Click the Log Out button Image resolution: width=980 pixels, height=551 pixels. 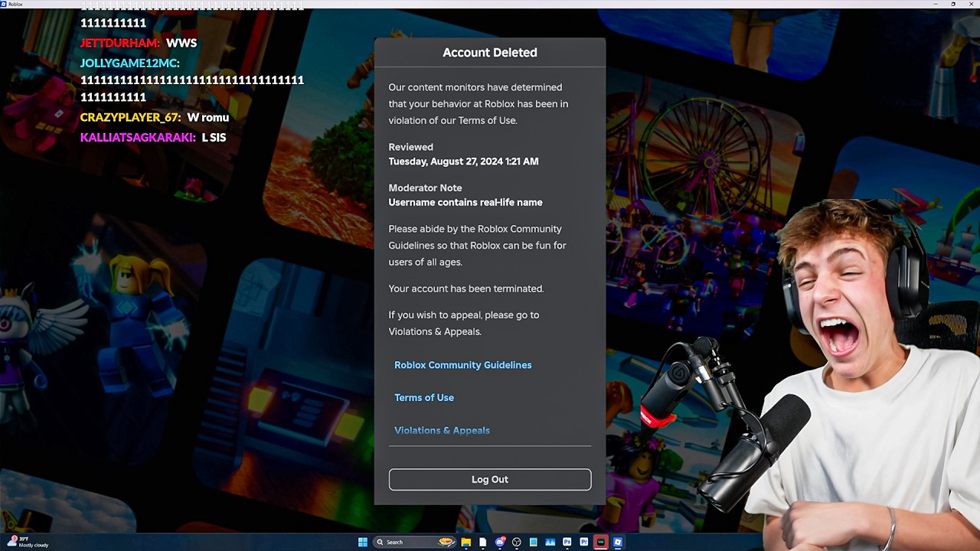click(490, 479)
